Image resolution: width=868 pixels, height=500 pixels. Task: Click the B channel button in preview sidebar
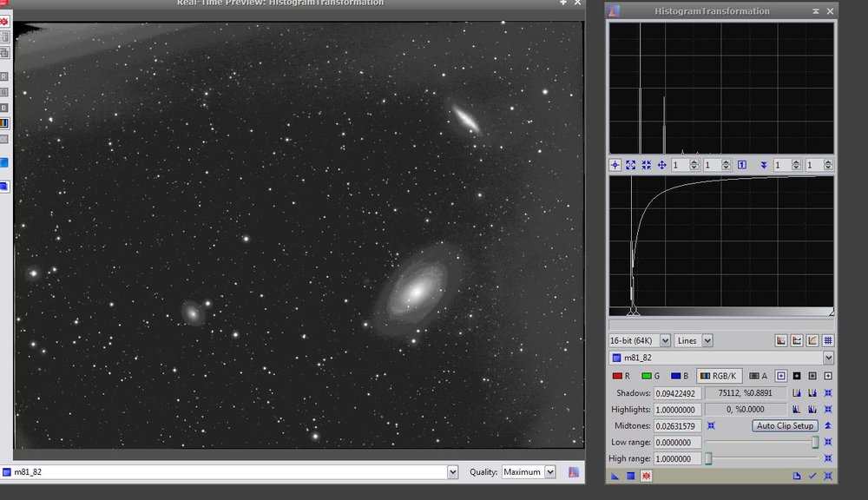[x=3, y=108]
